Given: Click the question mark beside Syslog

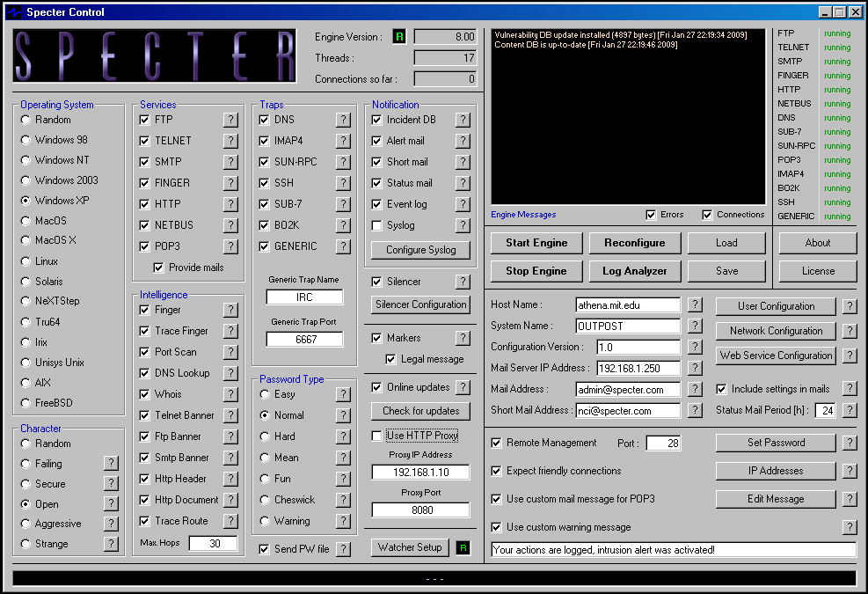Looking at the screenshot, I should click(x=463, y=225).
